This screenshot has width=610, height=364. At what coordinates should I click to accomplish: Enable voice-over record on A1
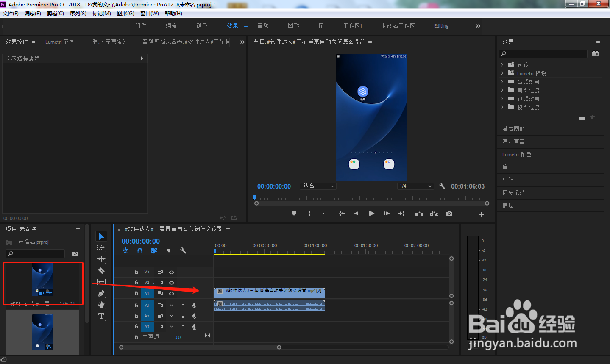(x=194, y=306)
